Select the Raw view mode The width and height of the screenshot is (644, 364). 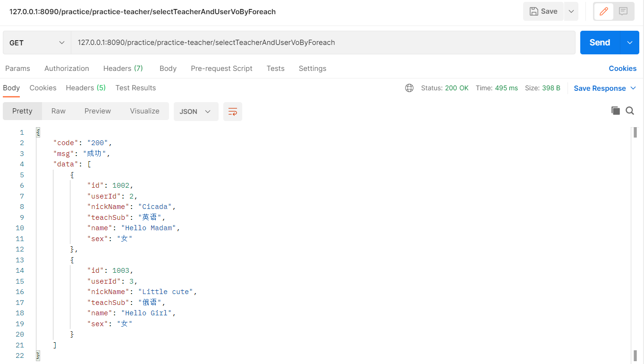click(x=59, y=111)
